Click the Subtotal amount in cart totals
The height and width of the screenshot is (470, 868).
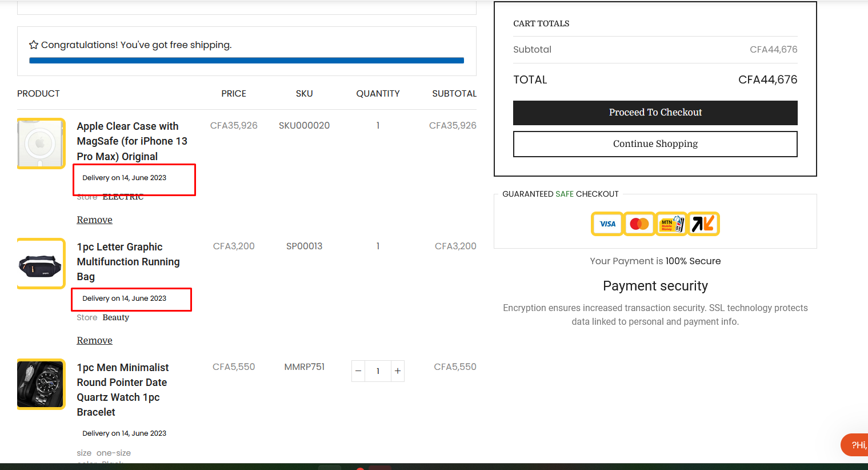(x=773, y=50)
